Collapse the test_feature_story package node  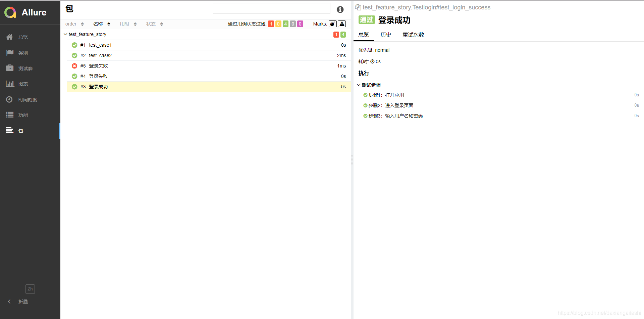tap(65, 34)
